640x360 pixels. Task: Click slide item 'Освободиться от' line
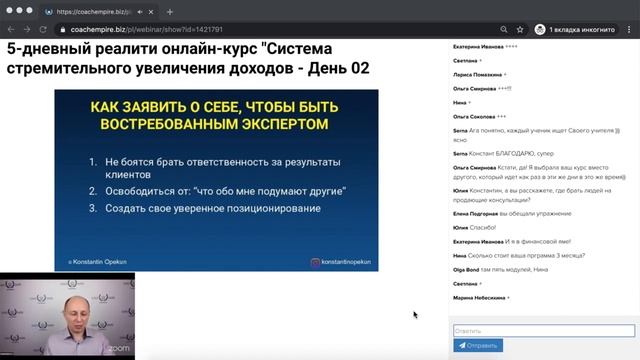click(x=225, y=191)
